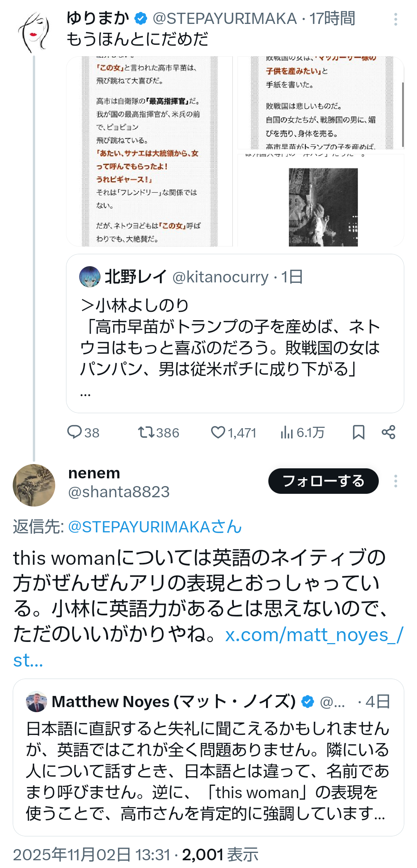417x868 pixels.
Task: Repost ゆりまか's post with 386 reposts
Action: [x=147, y=432]
